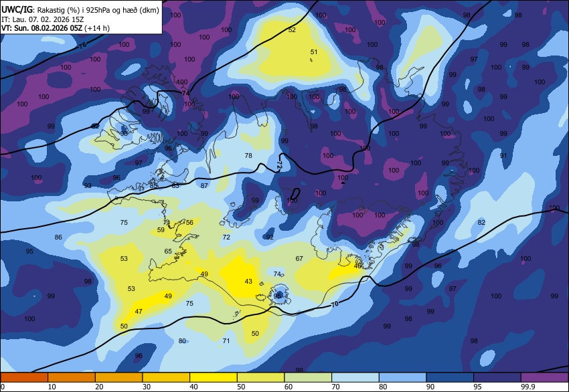The width and height of the screenshot is (569, 392).
Task: Click the humidity value 52 in the north
Action: [292, 29]
